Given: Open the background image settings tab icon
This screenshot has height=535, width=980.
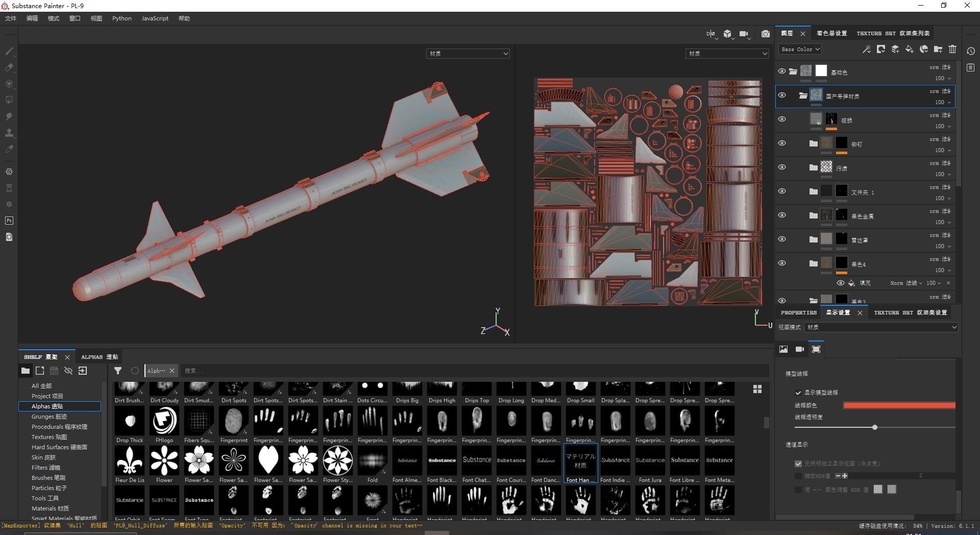Looking at the screenshot, I should click(x=783, y=349).
